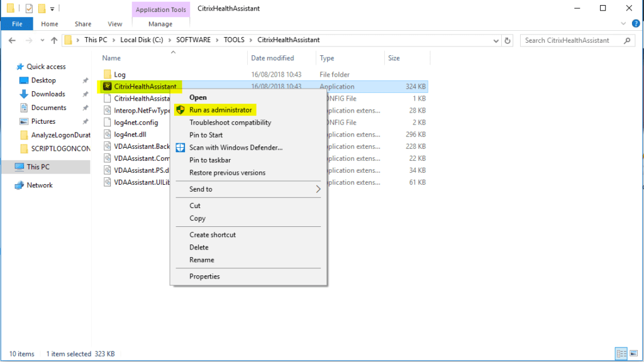
Task: Switch to the View ribbon tab
Action: tap(114, 23)
